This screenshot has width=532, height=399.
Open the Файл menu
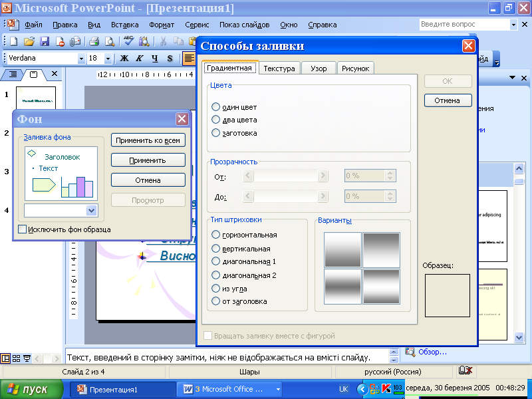tap(33, 25)
